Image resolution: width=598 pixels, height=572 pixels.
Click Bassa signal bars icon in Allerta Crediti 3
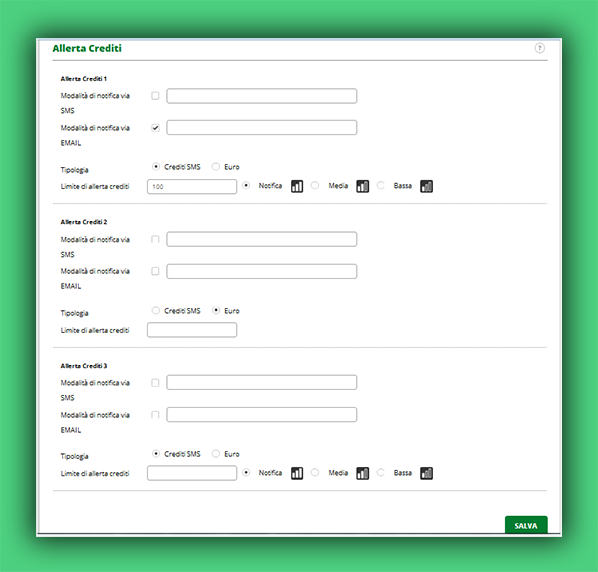(x=426, y=473)
